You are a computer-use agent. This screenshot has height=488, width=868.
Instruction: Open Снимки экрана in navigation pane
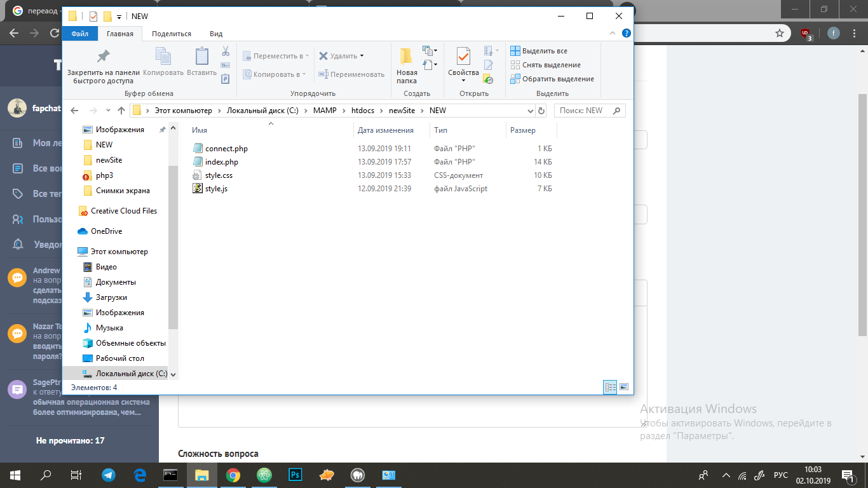(123, 191)
